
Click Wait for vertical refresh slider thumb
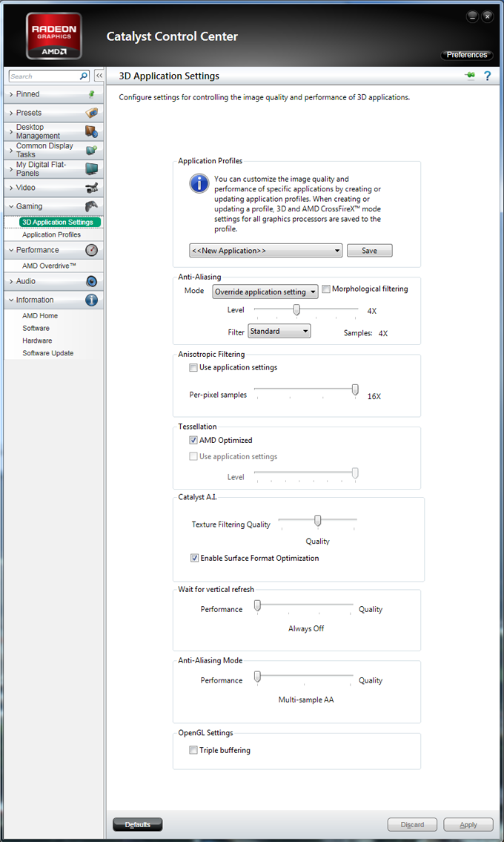tap(258, 605)
